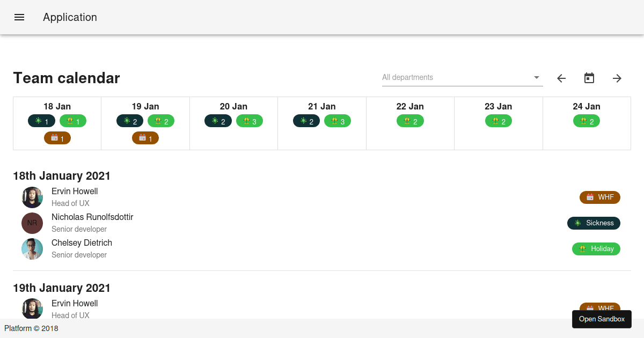Screen dimensions: 644x338
Task: Select the Holiday chip for Chelsey Dietrich
Action: point(596,249)
